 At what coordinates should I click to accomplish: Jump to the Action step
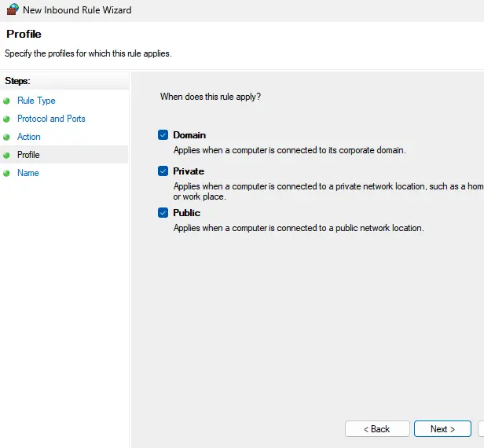(29, 137)
